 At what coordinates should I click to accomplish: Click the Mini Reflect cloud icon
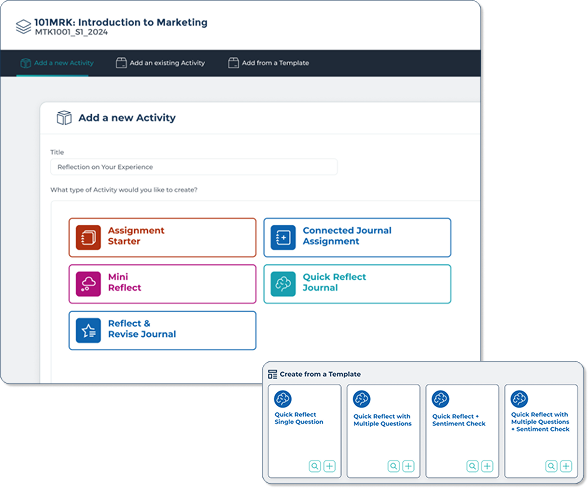pyautogui.click(x=88, y=284)
